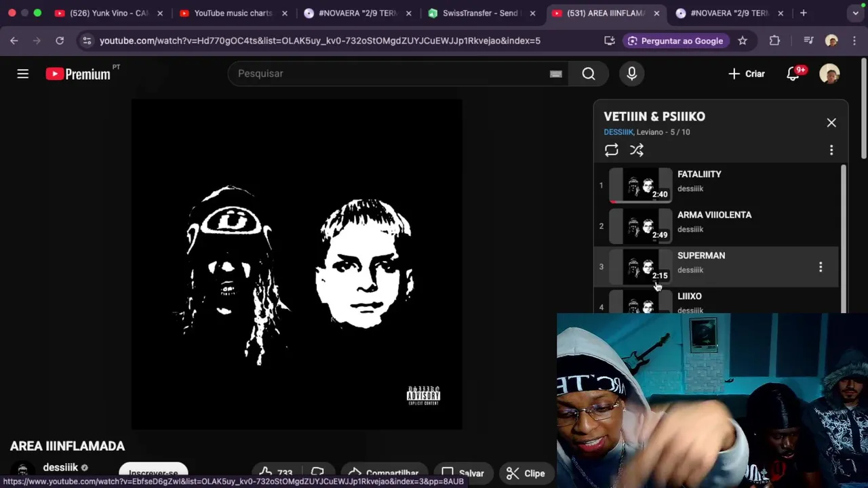Click the AREA IIINFLAMADA tab

click(x=605, y=13)
